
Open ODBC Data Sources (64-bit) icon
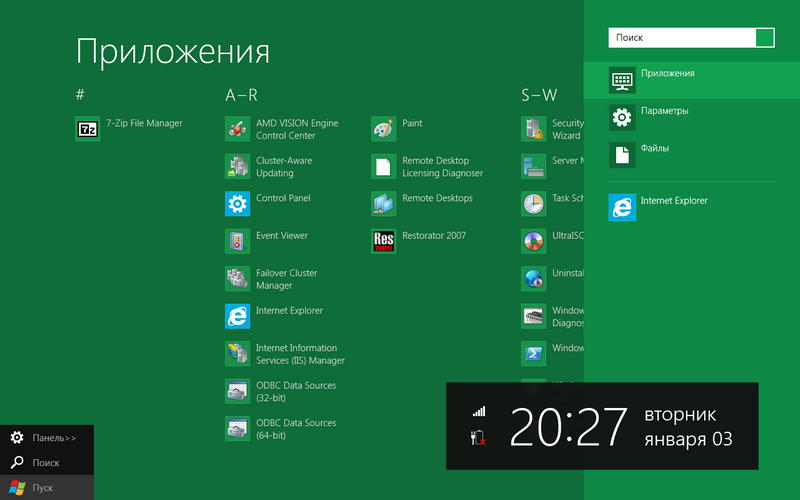click(x=237, y=429)
